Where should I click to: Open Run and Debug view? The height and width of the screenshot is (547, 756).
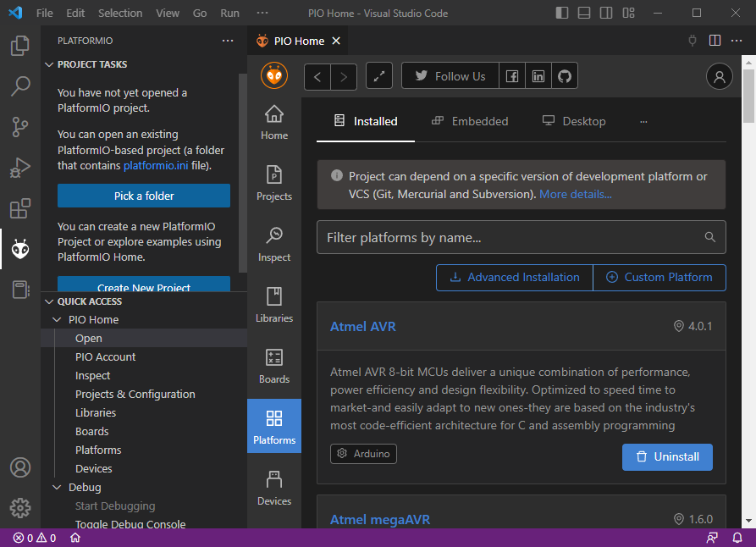(19, 168)
